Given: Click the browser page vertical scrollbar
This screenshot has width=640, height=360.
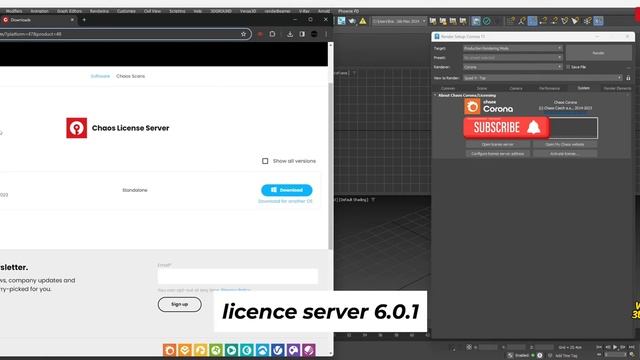Looking at the screenshot, I should (330, 165).
